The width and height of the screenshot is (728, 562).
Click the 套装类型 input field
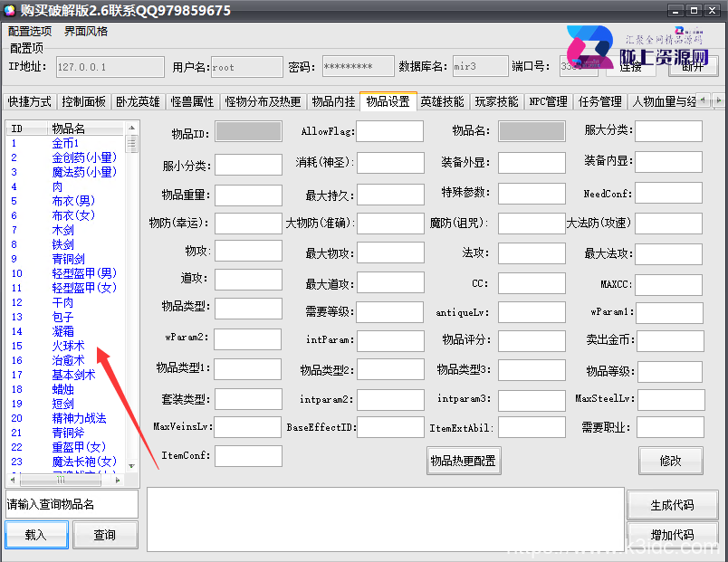(x=248, y=399)
